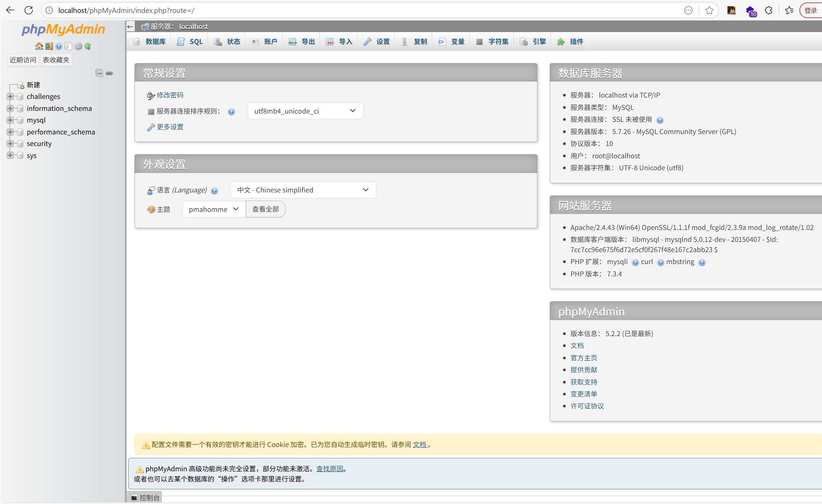Open the language selection dropdown
The width and height of the screenshot is (822, 504).
click(x=303, y=190)
